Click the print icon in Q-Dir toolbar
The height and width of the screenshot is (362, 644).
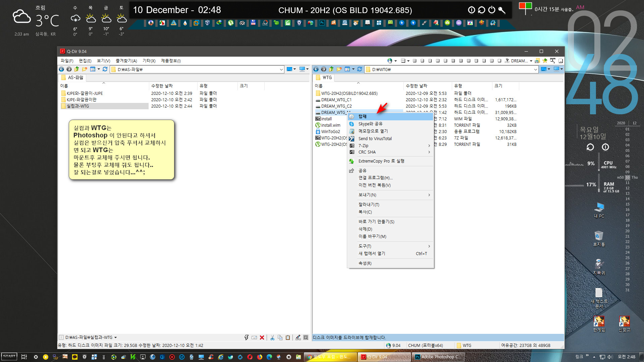click(x=537, y=61)
